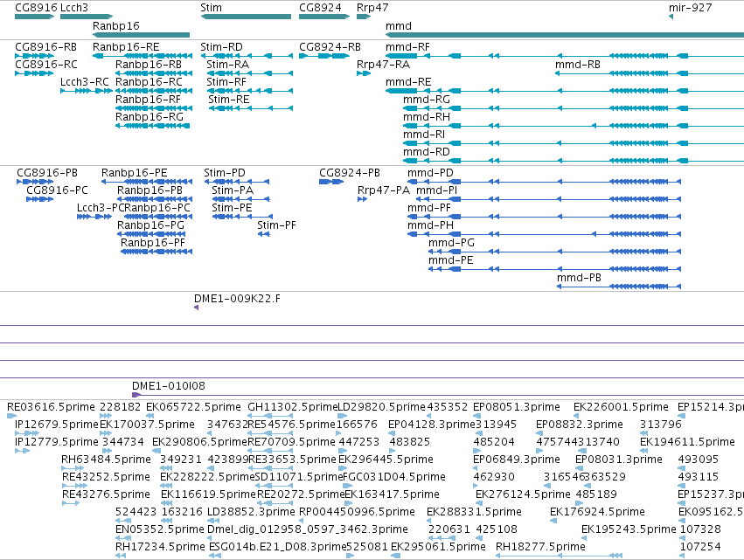Click protein CG8916-PB label
The height and width of the screenshot is (560, 744).
pyautogui.click(x=47, y=173)
